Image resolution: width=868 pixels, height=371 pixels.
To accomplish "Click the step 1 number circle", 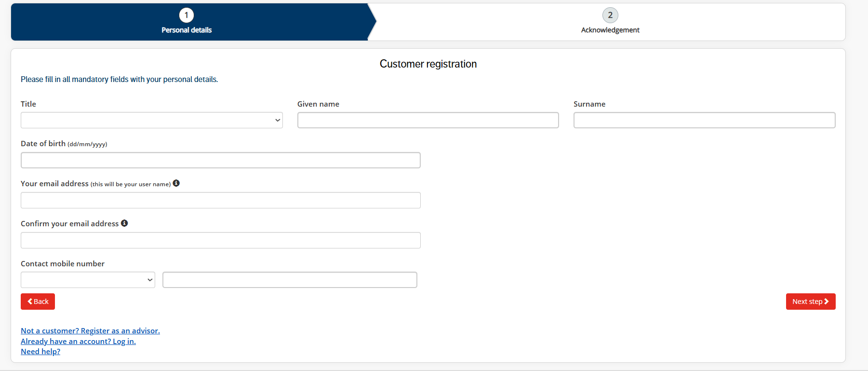I will [x=187, y=15].
